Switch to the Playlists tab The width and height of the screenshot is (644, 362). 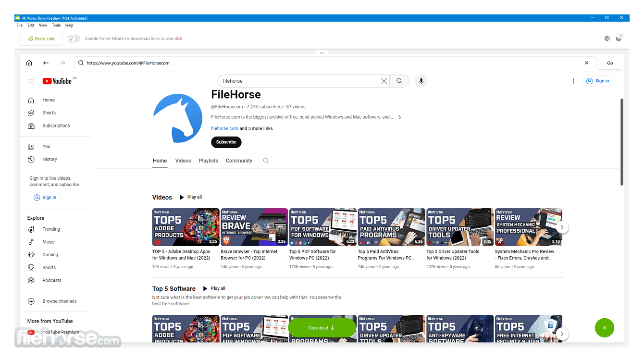click(x=209, y=161)
